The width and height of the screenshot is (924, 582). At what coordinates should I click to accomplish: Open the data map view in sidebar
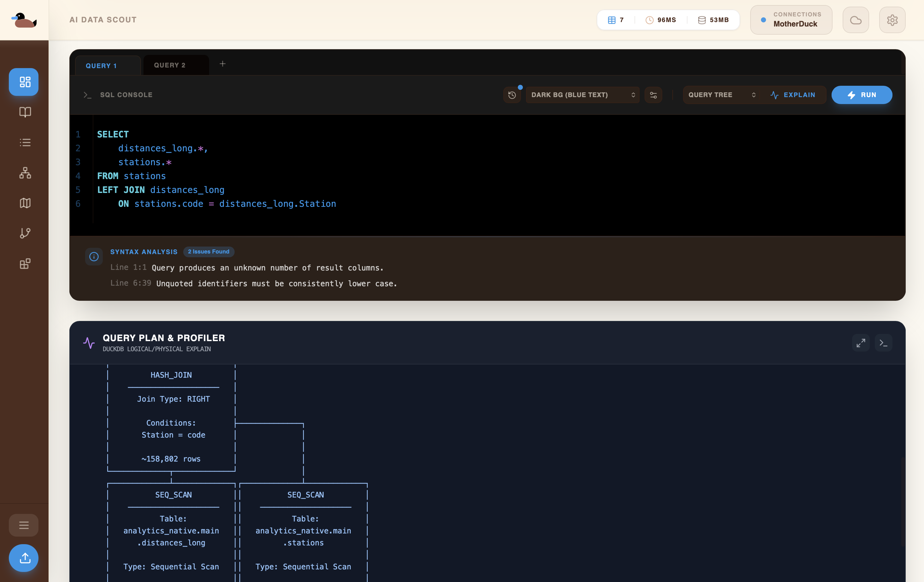24,203
